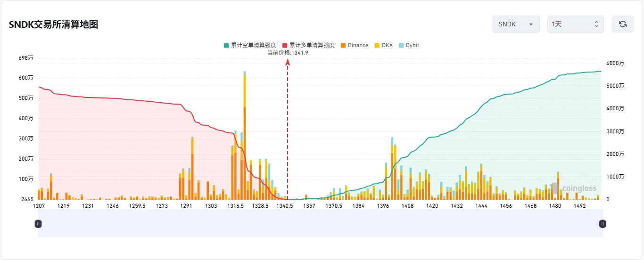Toggle 累计多单清算强度 legend series
644x260 pixels.
point(308,45)
